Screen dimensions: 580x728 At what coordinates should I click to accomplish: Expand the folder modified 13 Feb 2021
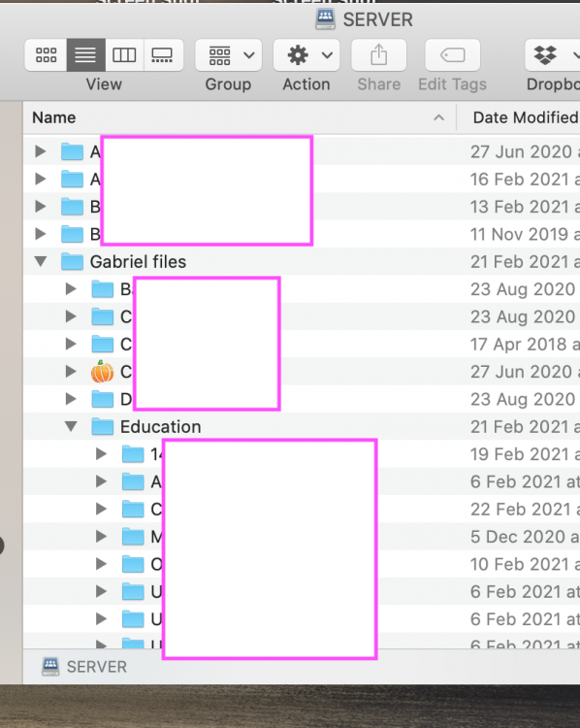click(x=41, y=206)
